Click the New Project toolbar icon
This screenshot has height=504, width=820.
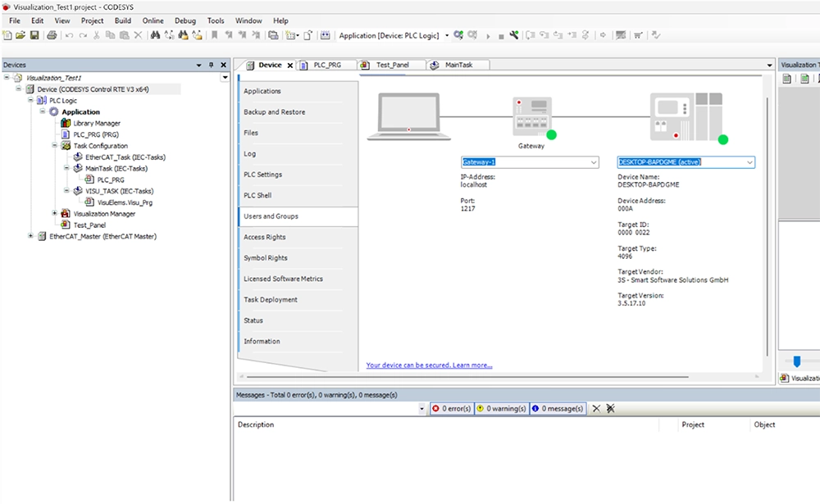click(7, 35)
